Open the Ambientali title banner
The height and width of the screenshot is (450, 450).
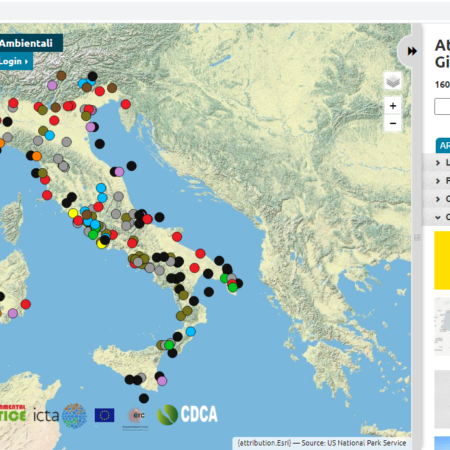(30, 43)
